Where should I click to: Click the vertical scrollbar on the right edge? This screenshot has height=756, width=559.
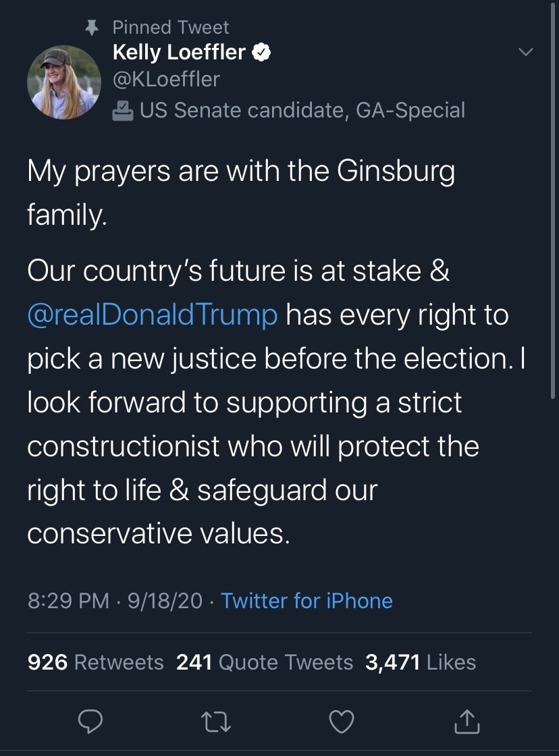(x=553, y=200)
